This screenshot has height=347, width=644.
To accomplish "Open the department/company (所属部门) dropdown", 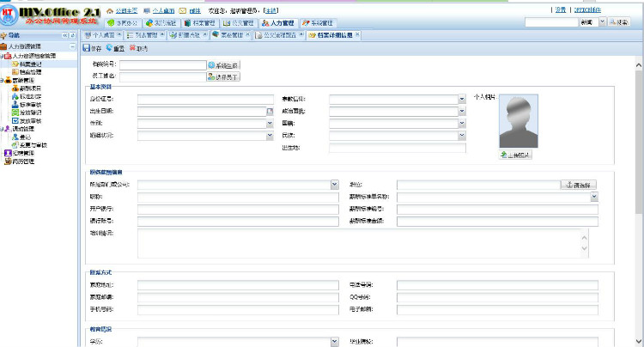I will [x=335, y=186].
